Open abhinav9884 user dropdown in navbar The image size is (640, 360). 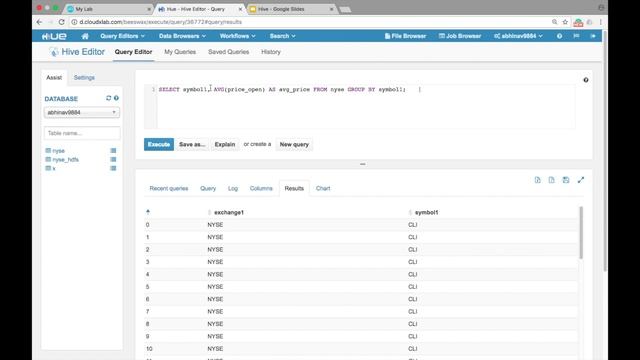point(518,36)
